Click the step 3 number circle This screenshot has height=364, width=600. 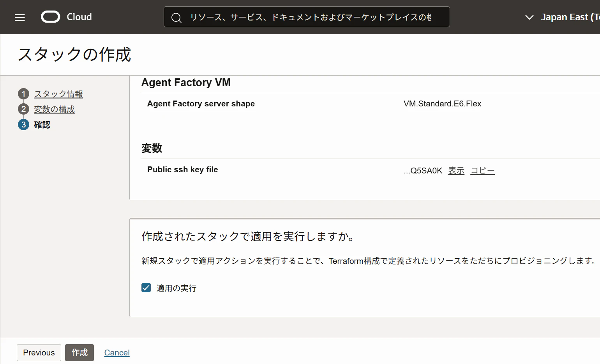click(x=23, y=125)
